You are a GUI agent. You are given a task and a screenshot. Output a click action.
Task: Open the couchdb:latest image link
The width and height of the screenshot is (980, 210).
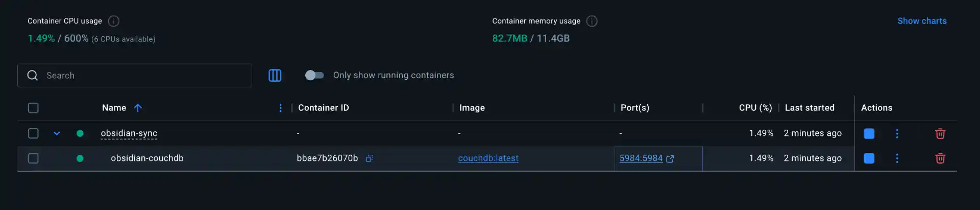[488, 158]
